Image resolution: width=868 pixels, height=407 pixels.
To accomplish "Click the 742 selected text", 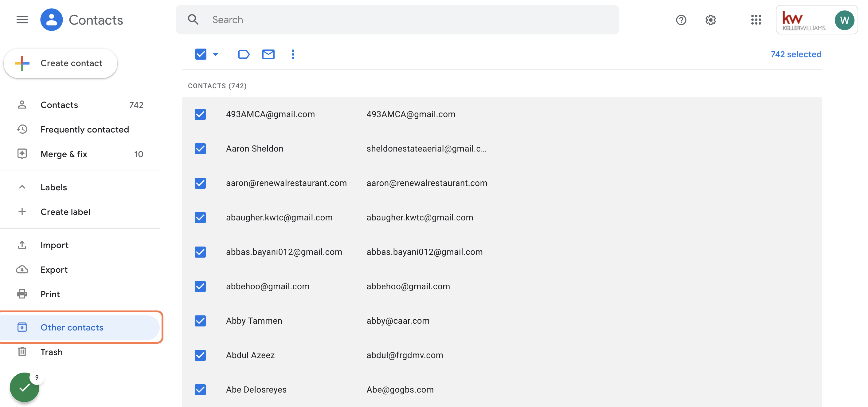I will 796,54.
